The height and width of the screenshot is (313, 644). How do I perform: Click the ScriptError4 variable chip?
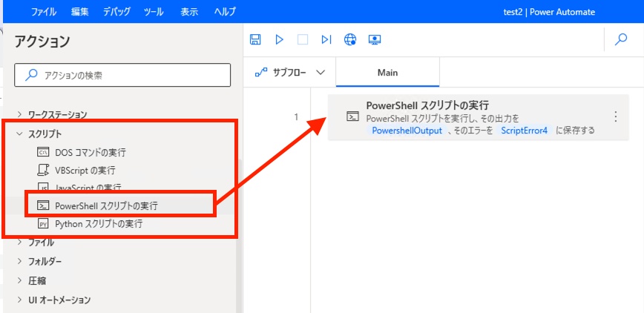525,131
